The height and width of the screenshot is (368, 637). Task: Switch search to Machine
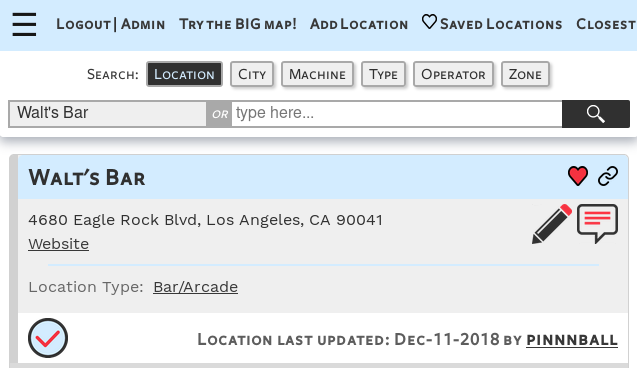tap(317, 74)
